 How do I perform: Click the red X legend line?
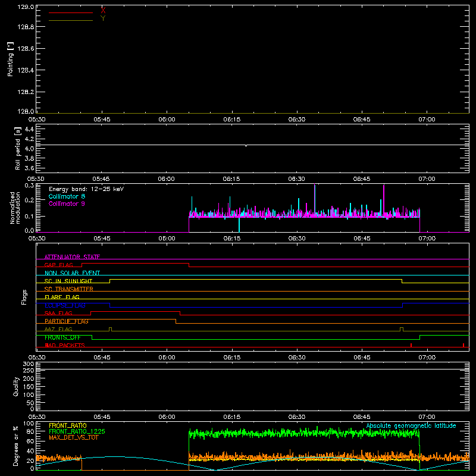[71, 12]
